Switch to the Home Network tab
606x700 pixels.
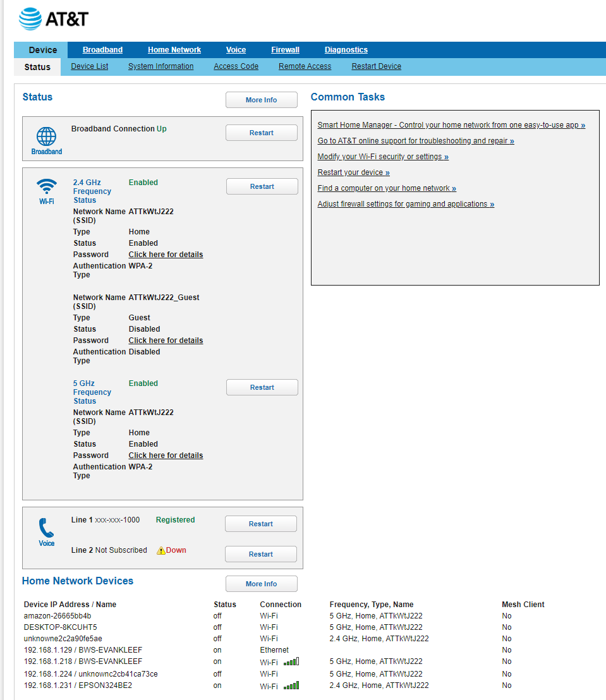pyautogui.click(x=174, y=50)
